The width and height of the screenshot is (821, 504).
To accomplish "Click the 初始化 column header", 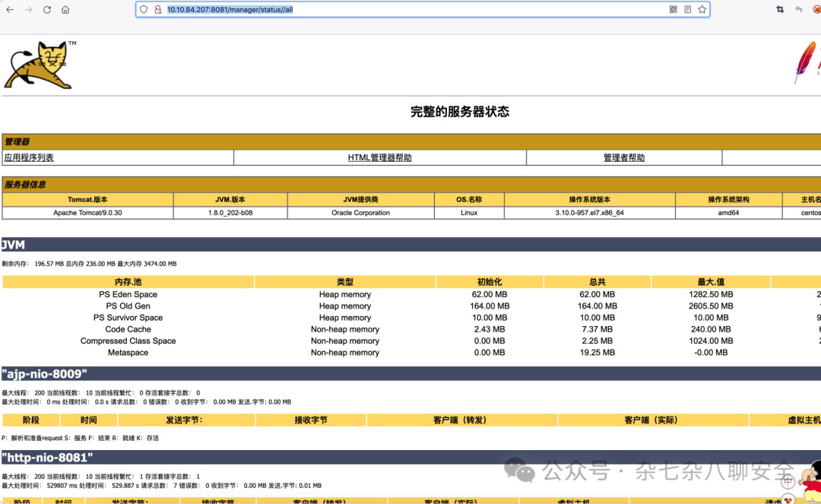I will (x=490, y=282).
